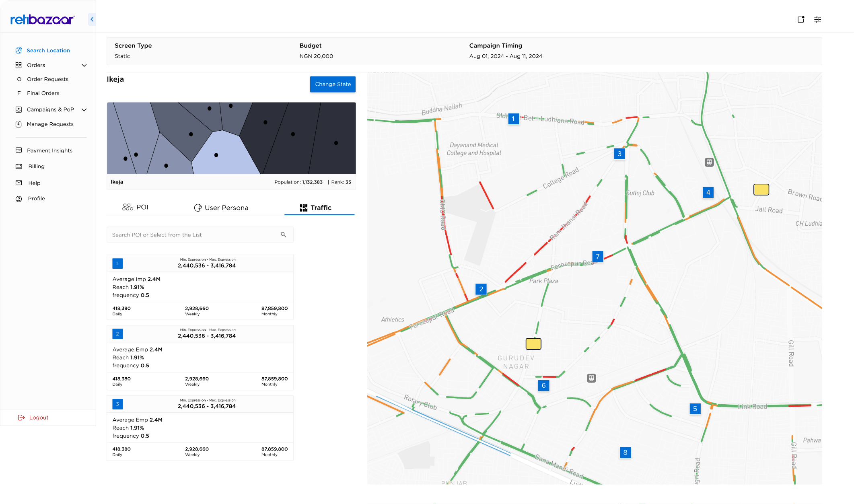The height and width of the screenshot is (504, 854).
Task: Select traffic list card number 1
Action: [200, 287]
